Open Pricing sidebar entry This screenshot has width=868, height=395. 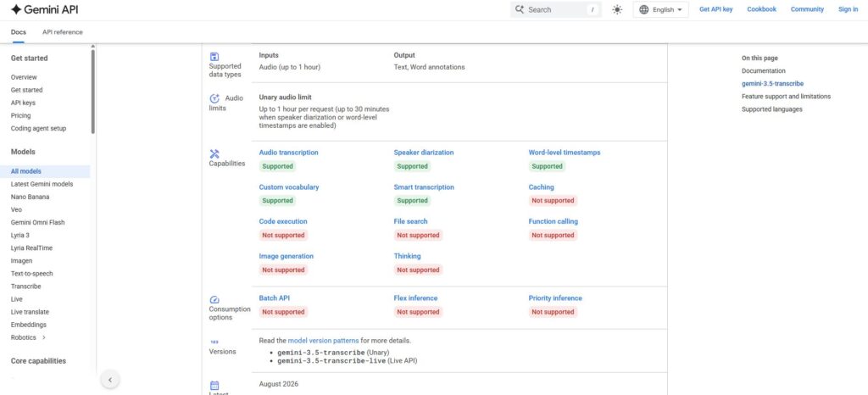point(20,115)
